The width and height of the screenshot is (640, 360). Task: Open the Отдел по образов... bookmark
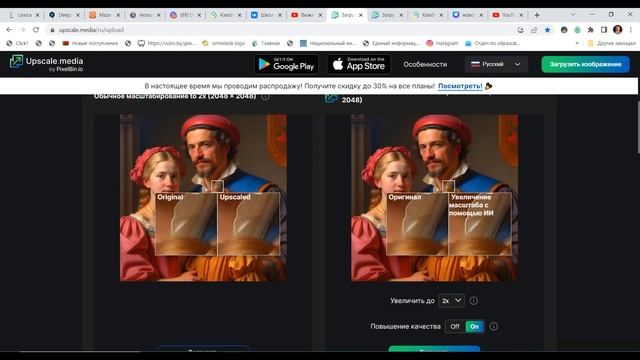click(492, 43)
